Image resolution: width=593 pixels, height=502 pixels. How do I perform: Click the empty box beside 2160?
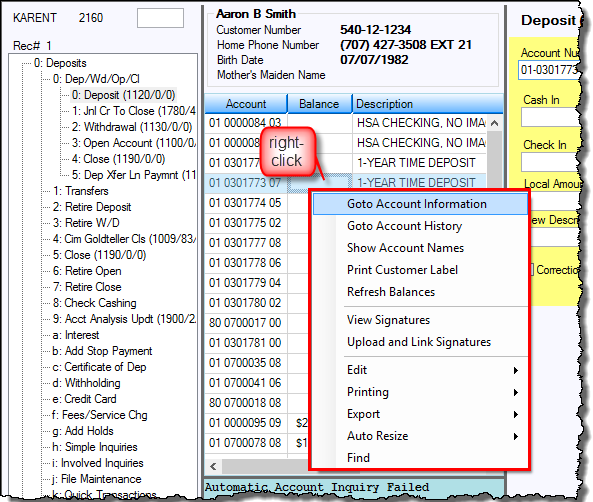pos(160,18)
